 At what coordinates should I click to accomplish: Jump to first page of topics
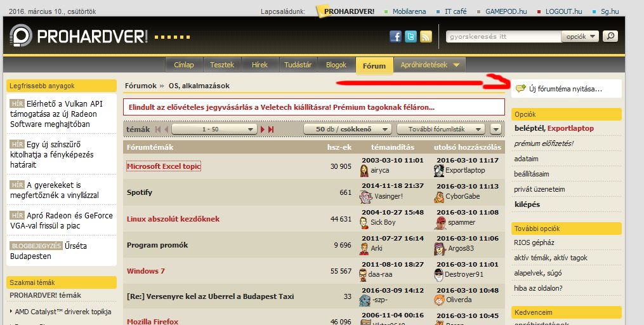tap(158, 129)
